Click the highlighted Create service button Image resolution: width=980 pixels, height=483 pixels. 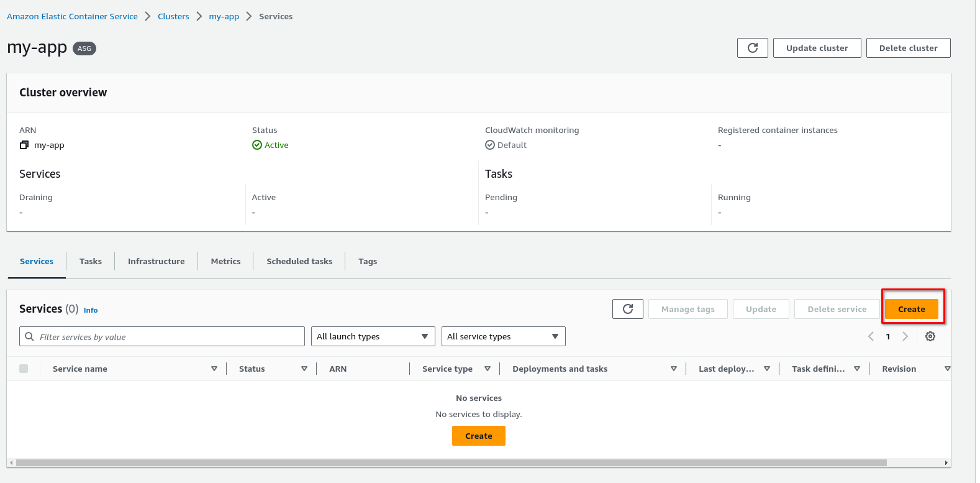pyautogui.click(x=911, y=309)
